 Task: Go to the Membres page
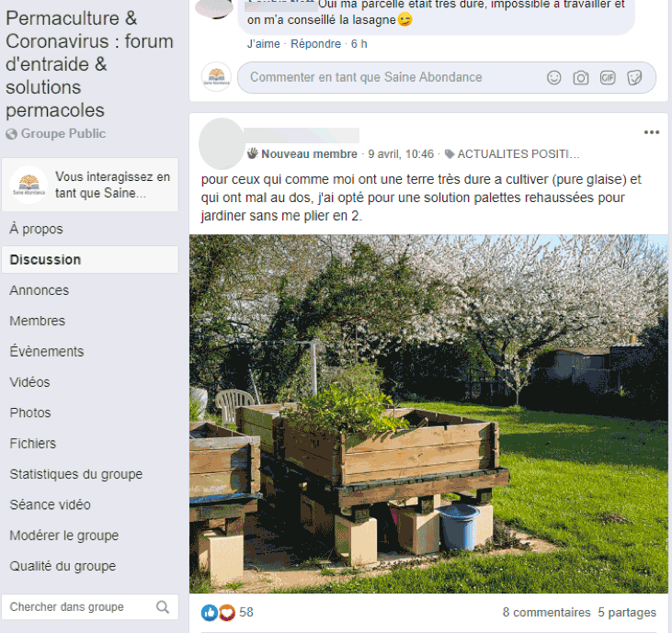click(x=38, y=321)
